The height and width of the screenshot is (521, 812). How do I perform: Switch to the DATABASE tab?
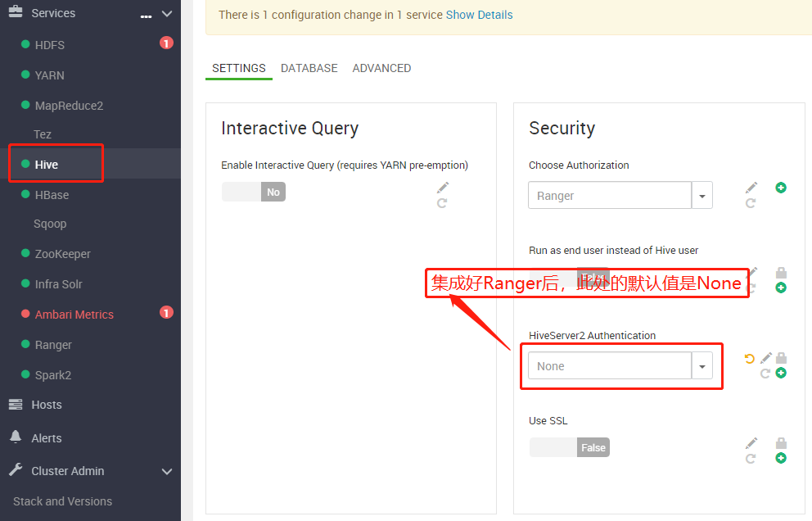[x=309, y=69]
